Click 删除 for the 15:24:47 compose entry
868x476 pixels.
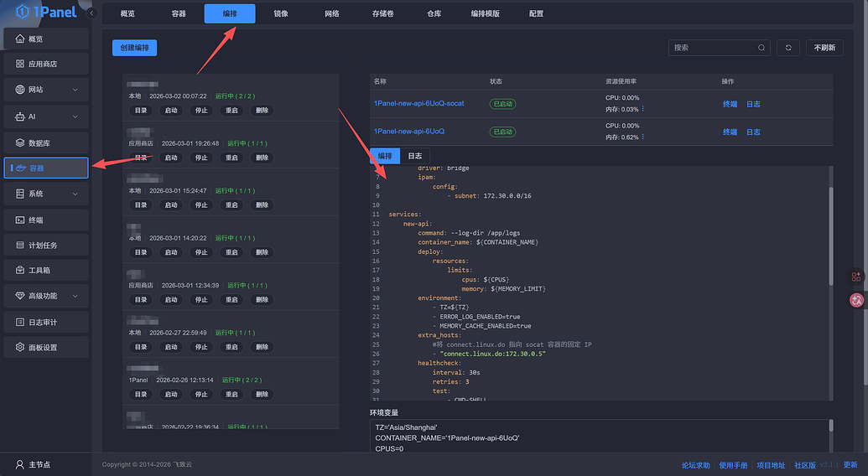pyautogui.click(x=262, y=205)
